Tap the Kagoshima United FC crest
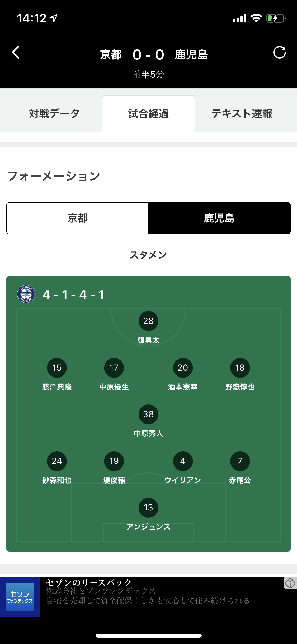This screenshot has height=644, width=297. [26, 294]
